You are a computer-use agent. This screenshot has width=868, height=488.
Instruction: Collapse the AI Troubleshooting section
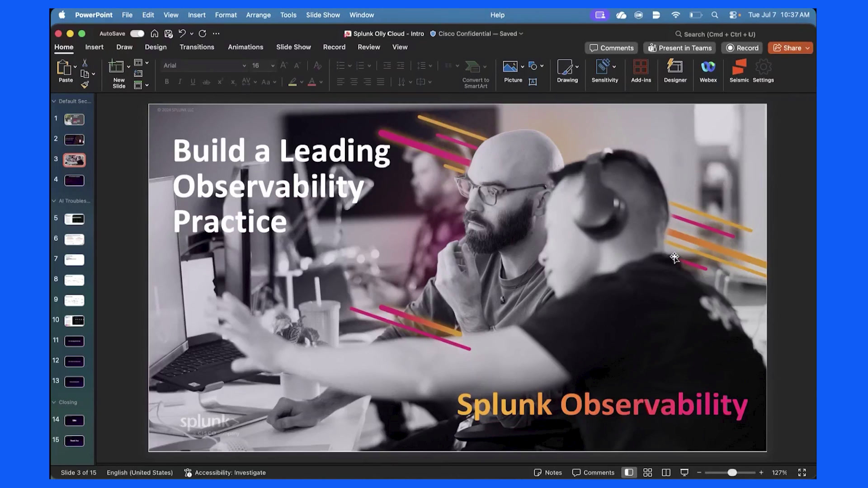(x=54, y=201)
